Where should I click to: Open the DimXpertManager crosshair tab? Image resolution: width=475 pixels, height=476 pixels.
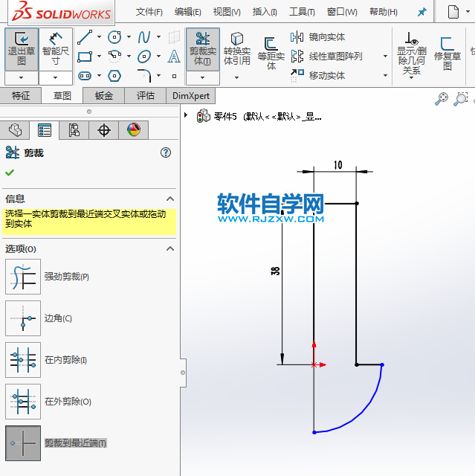pyautogui.click(x=104, y=130)
